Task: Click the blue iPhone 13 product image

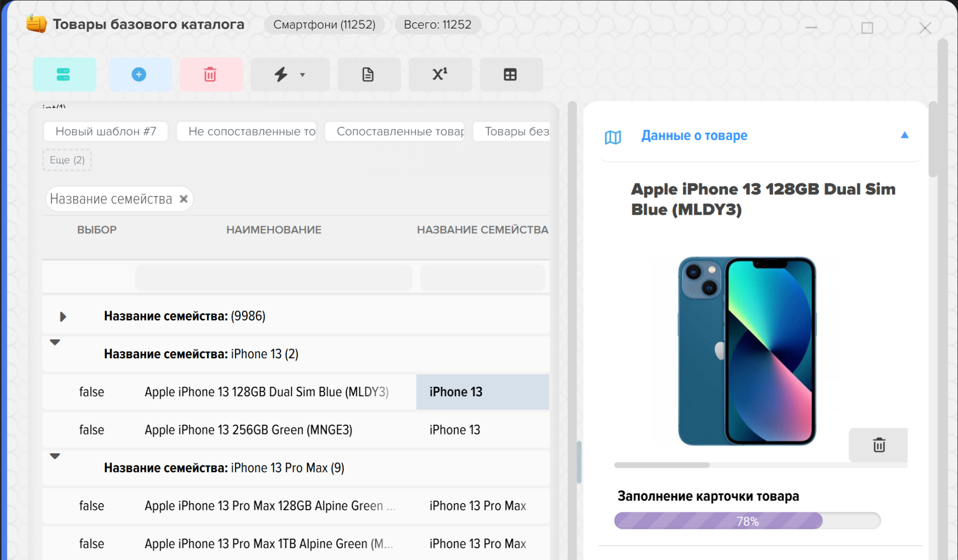Action: pos(747,351)
